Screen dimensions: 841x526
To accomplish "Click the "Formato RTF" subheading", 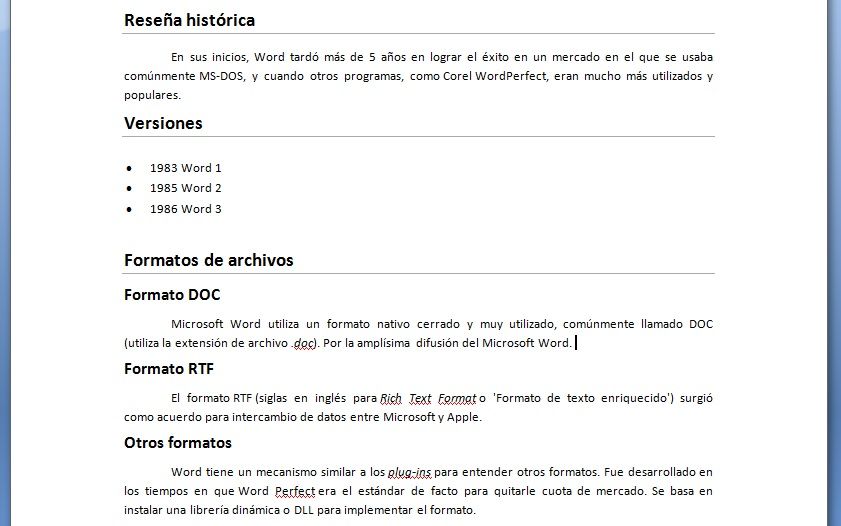I will pyautogui.click(x=169, y=369).
